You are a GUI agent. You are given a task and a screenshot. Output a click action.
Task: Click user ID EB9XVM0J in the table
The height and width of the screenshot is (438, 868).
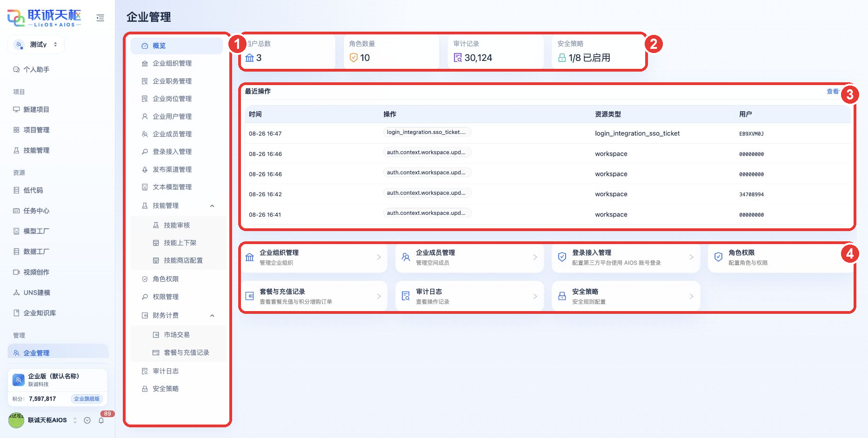[751, 134]
